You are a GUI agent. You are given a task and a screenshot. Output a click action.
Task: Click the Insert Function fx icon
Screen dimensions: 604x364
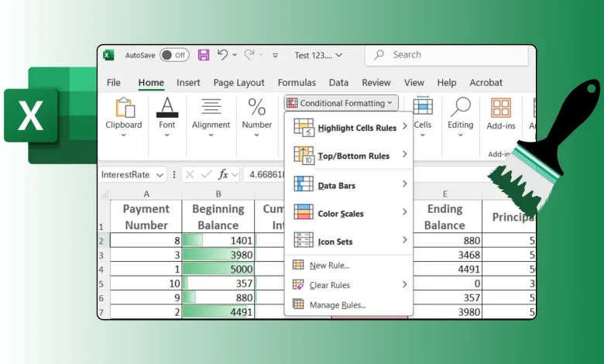[223, 175]
